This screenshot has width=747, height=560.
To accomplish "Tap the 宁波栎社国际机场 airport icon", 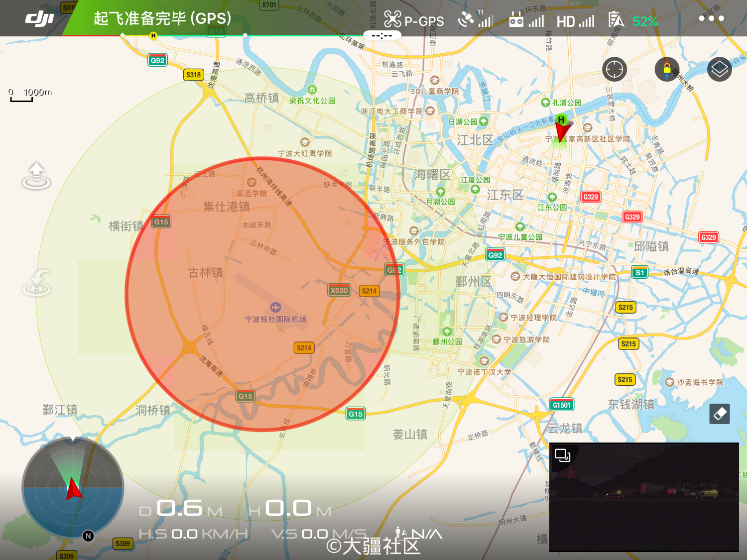I will coord(275,307).
